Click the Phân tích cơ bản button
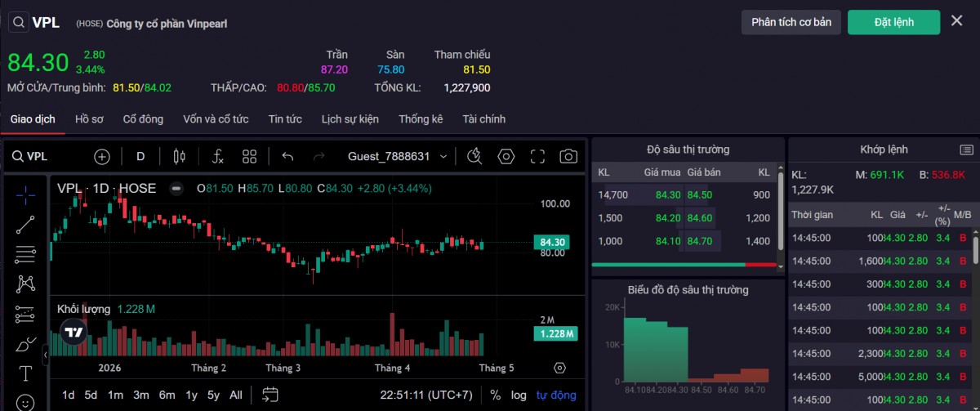 [x=791, y=22]
